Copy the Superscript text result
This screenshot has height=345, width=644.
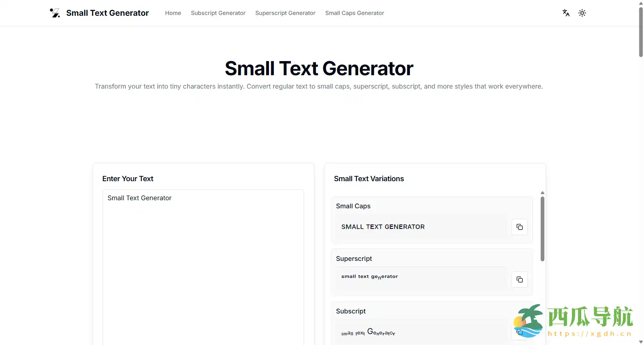tap(519, 279)
